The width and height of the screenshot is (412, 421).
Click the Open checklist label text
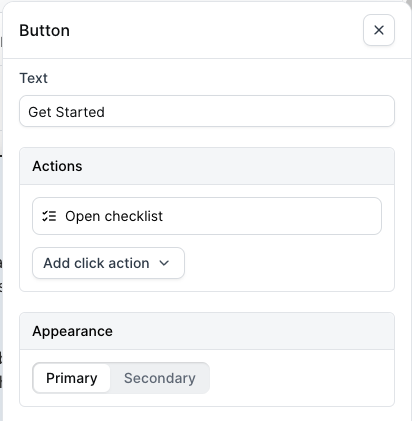pos(114,216)
